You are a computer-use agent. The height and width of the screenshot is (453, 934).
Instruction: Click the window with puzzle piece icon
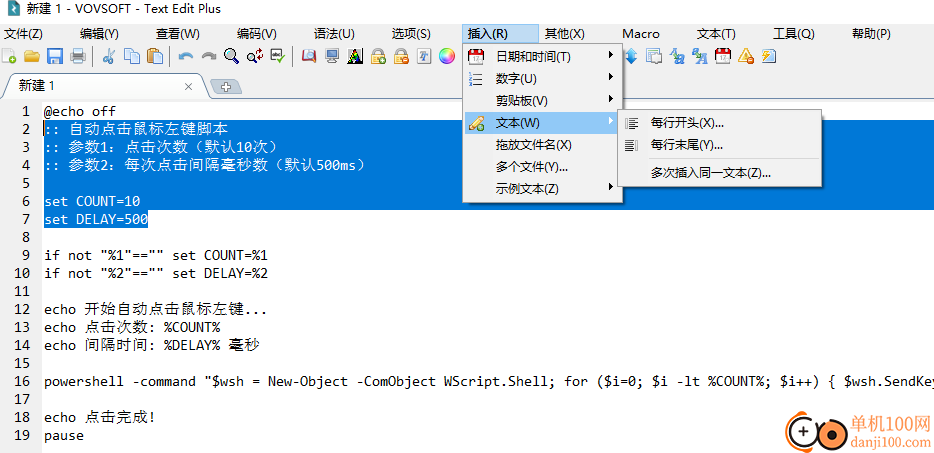654,57
